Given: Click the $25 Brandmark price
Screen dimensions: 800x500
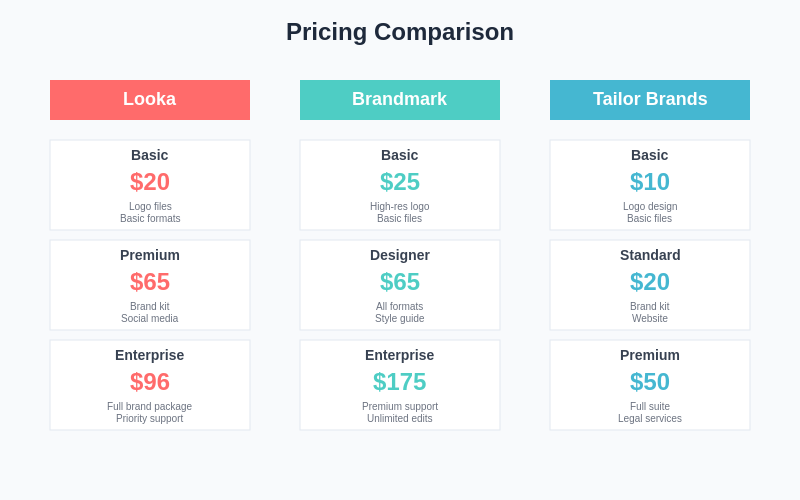Looking at the screenshot, I should tap(400, 182).
